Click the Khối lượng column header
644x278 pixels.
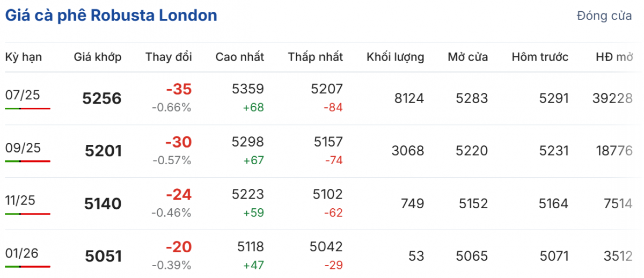point(396,57)
